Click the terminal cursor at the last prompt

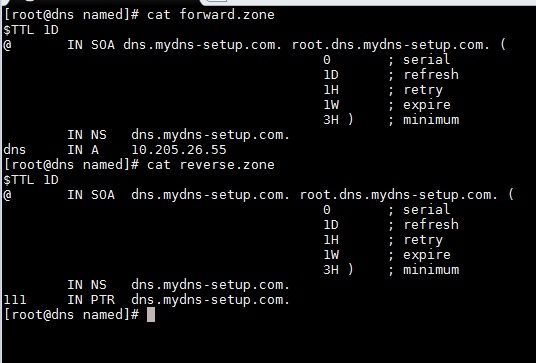(x=151, y=314)
